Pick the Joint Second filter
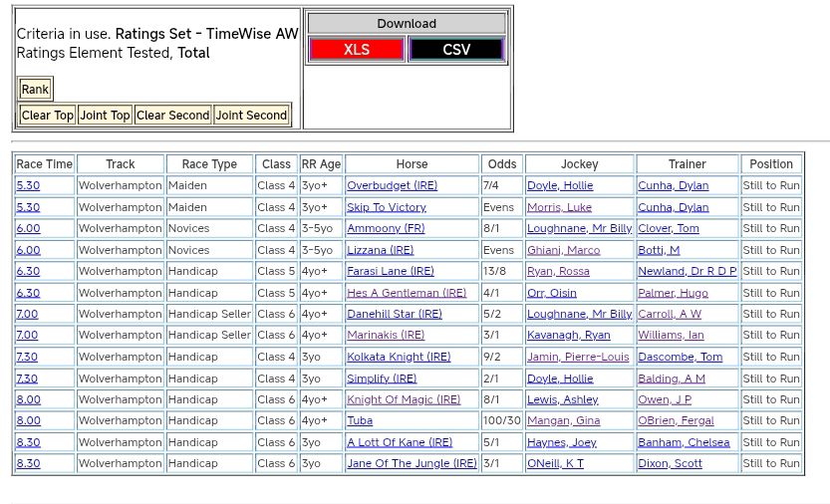The width and height of the screenshot is (830, 504). click(x=251, y=116)
